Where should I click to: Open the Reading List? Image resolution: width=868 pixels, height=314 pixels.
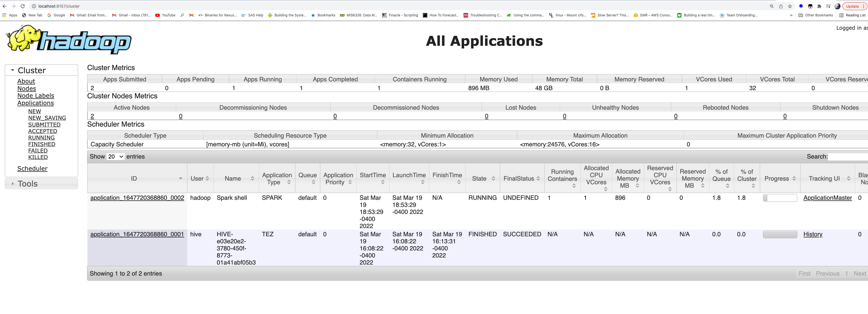[852, 15]
